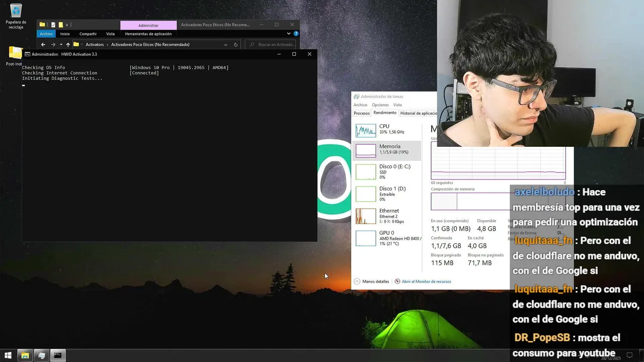Open the address bar history dropdown
The height and width of the screenshot is (362, 644).
pyautogui.click(x=226, y=45)
